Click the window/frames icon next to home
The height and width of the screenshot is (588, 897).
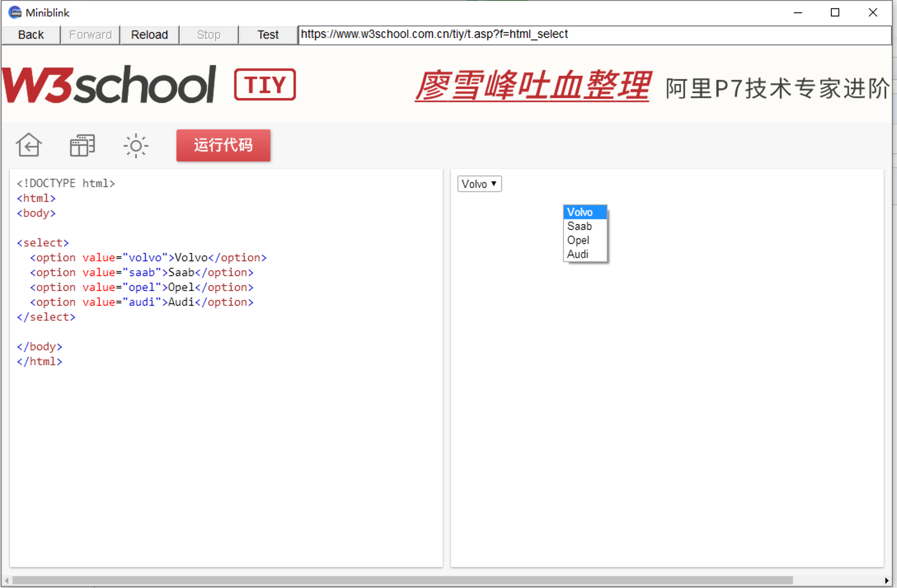(x=82, y=145)
